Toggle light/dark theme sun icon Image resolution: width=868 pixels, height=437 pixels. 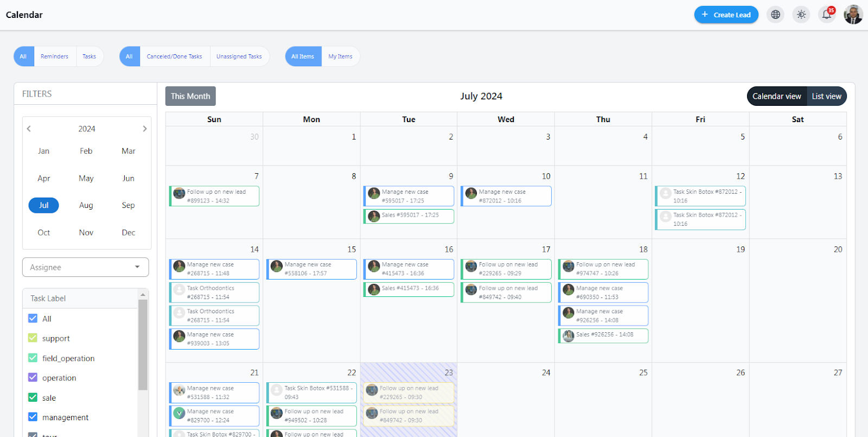tap(801, 15)
